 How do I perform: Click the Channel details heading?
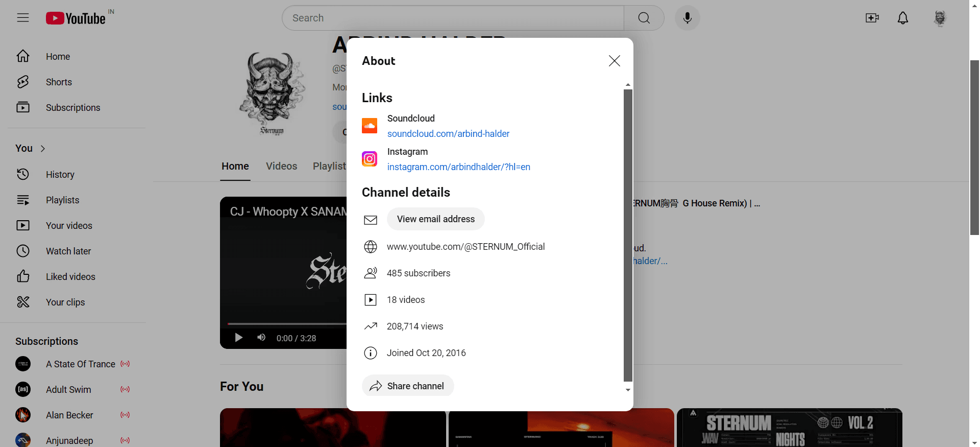click(406, 193)
